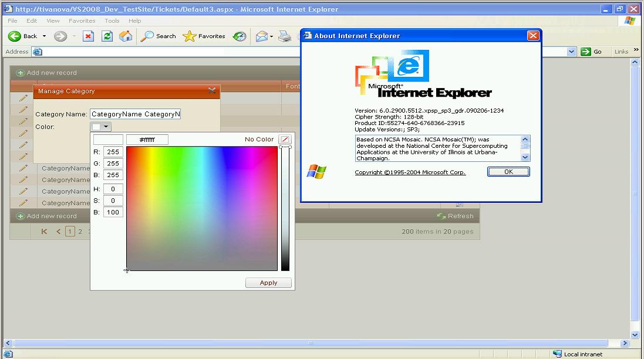
Task: Click the blue B value 255 field
Action: 113,175
